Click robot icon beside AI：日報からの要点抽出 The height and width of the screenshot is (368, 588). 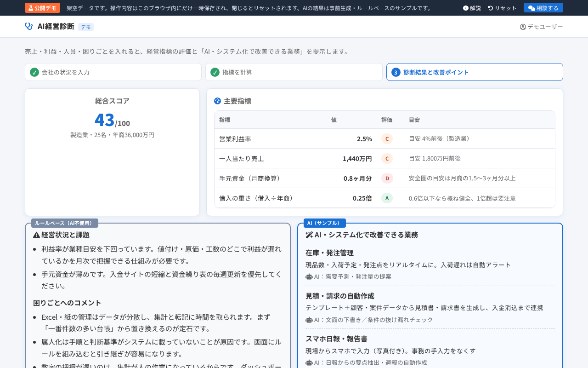pos(309,362)
